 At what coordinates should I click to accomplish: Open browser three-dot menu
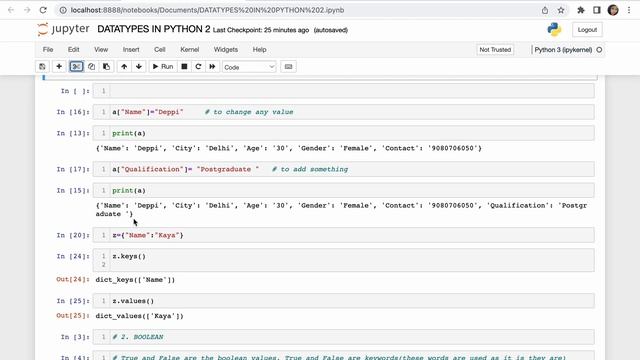pos(629,10)
